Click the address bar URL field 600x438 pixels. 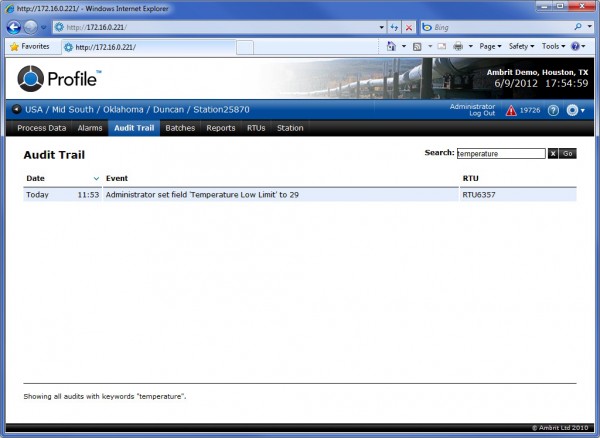[x=215, y=27]
